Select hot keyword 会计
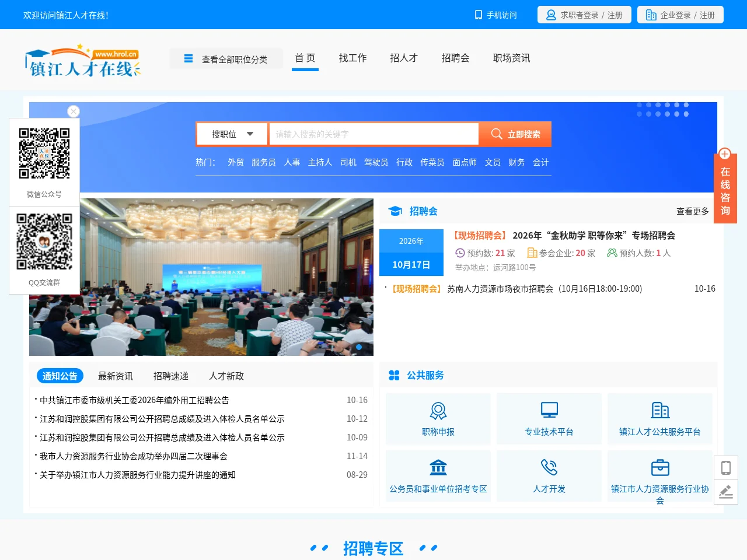 point(541,162)
